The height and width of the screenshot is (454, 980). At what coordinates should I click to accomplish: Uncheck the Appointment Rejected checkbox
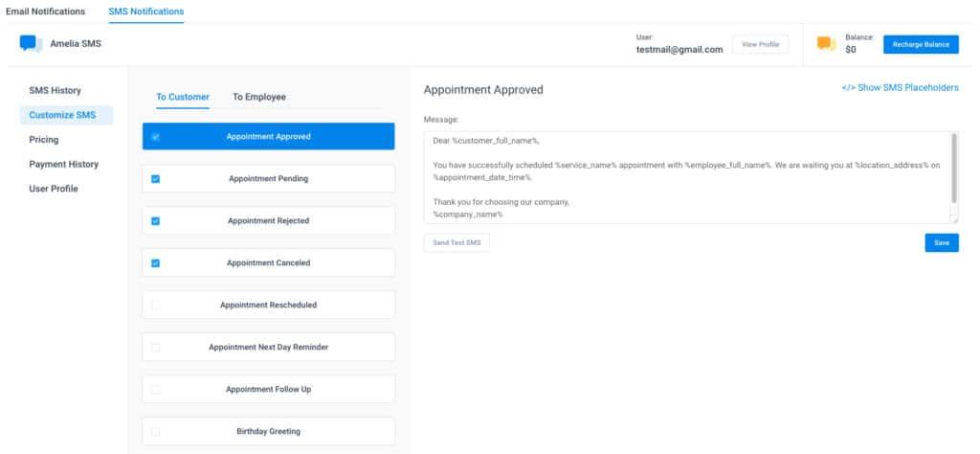click(156, 220)
